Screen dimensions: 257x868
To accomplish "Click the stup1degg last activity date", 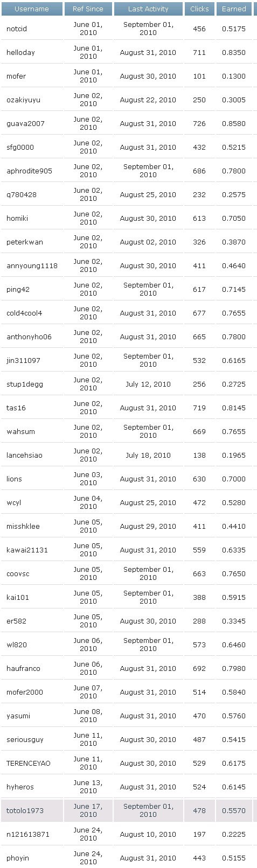I will tap(148, 384).
